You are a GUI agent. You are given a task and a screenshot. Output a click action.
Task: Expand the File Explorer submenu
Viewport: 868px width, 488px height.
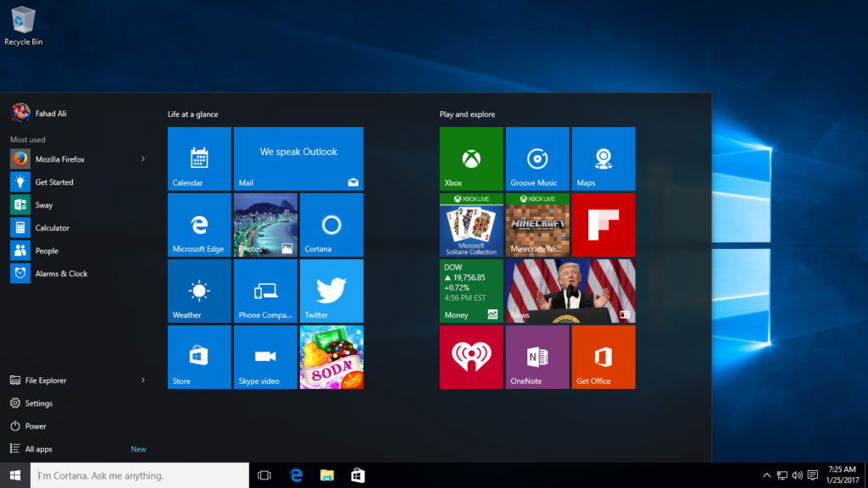coord(144,380)
